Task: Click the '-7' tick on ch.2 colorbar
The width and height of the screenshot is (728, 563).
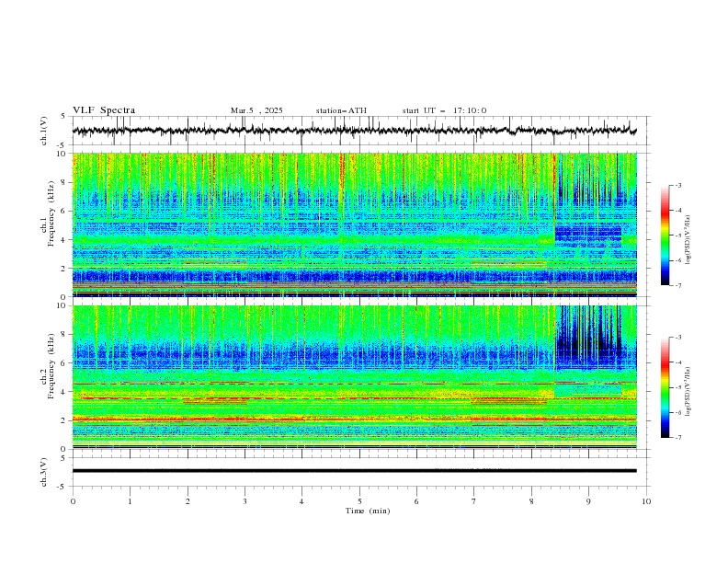Action: click(x=677, y=437)
